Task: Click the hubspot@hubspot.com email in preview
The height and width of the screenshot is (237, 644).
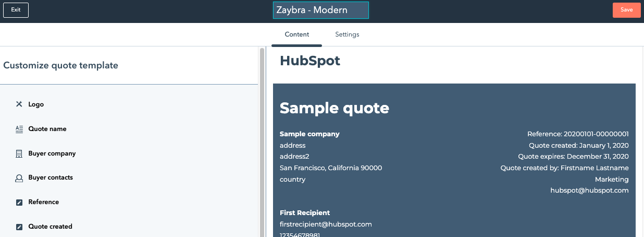Action: tap(589, 191)
